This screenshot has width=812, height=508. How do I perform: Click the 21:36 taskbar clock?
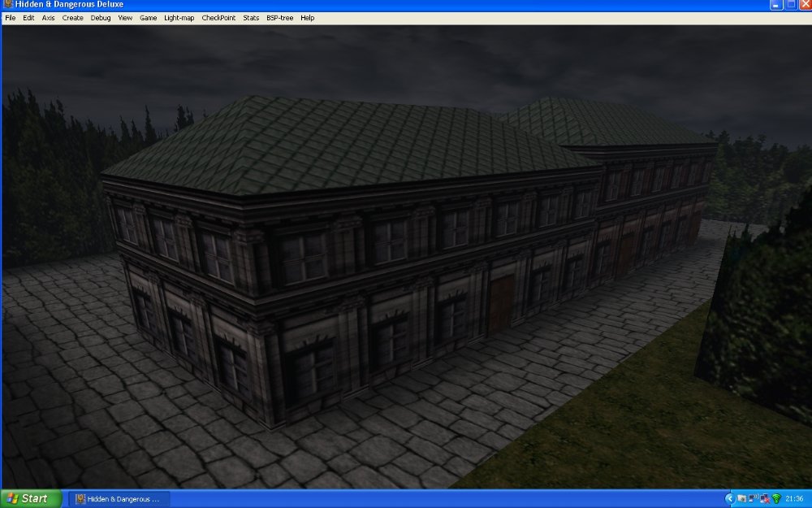794,499
